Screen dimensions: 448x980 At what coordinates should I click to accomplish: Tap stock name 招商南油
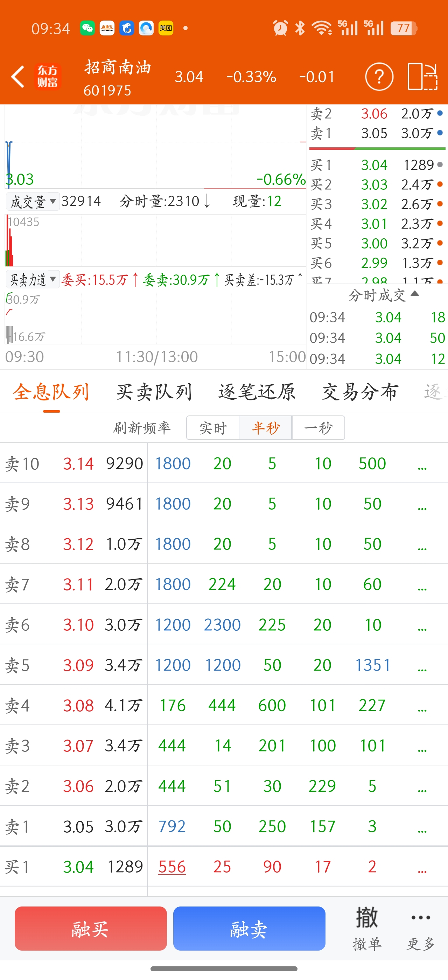click(118, 67)
